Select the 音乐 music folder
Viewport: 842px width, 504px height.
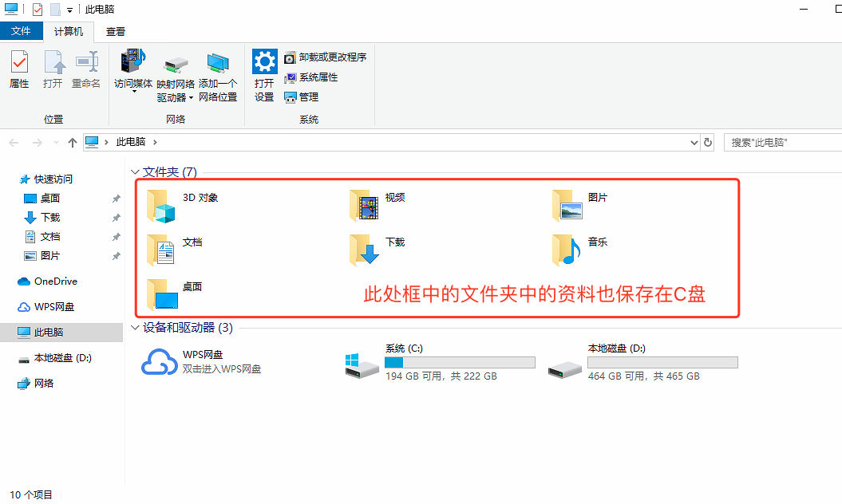580,250
